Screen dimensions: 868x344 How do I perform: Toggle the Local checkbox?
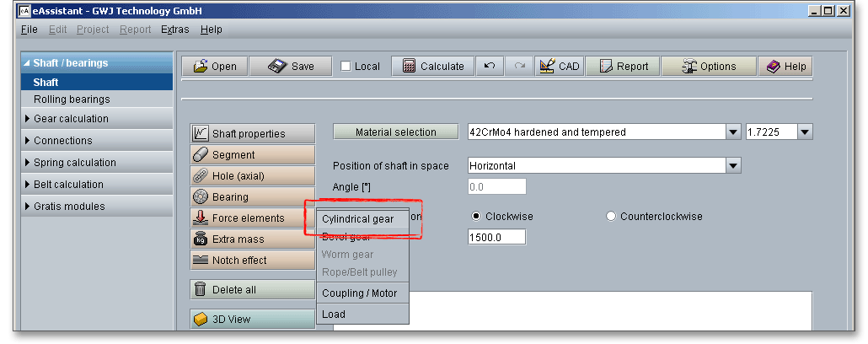point(346,67)
